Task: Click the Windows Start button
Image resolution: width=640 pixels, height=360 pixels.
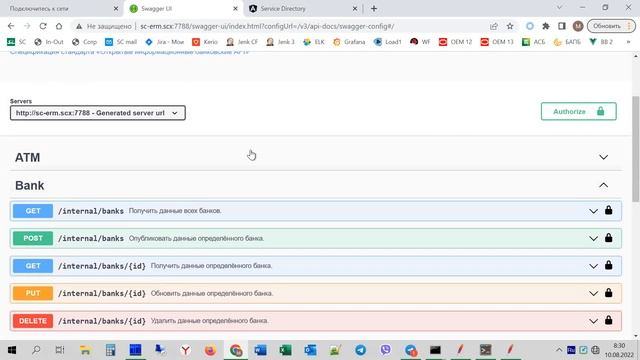Action: [12, 350]
